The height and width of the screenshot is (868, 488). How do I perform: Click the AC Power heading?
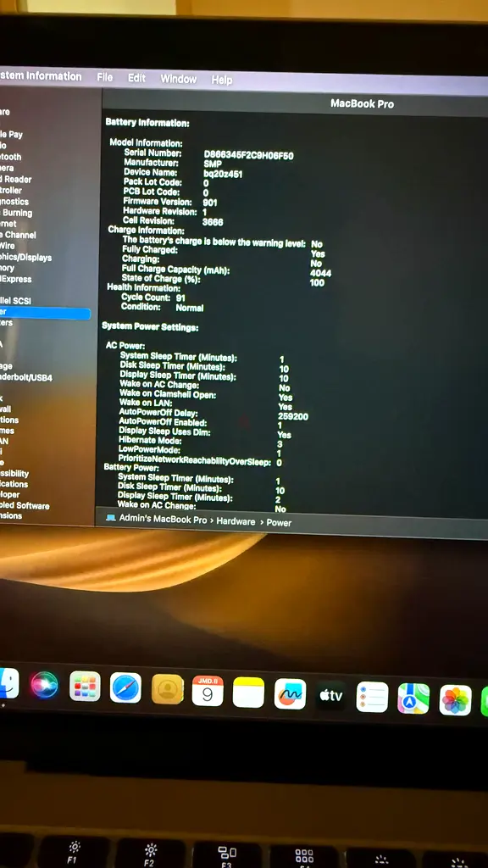pyautogui.click(x=125, y=346)
